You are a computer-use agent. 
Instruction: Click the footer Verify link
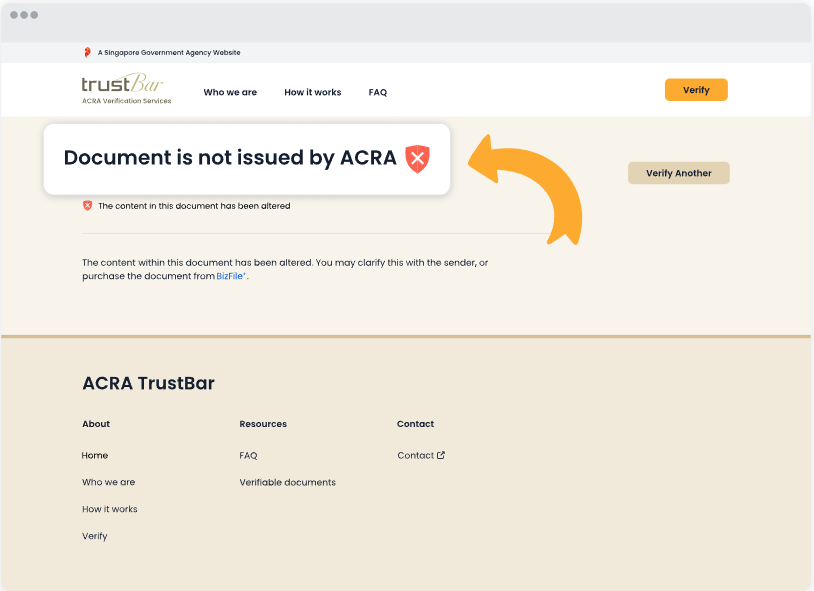[x=94, y=536]
